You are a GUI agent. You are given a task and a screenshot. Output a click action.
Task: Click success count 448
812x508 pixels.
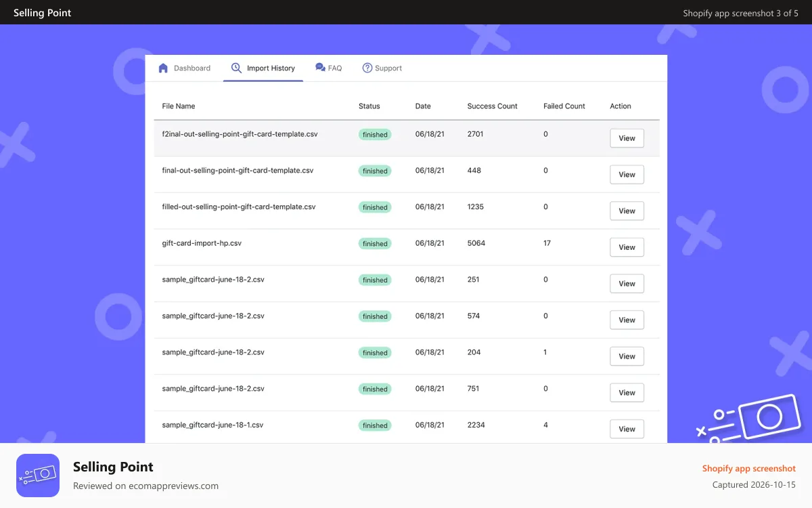[x=474, y=171]
